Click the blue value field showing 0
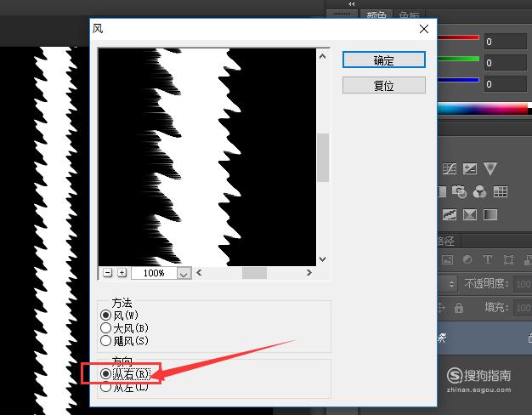 [x=505, y=84]
